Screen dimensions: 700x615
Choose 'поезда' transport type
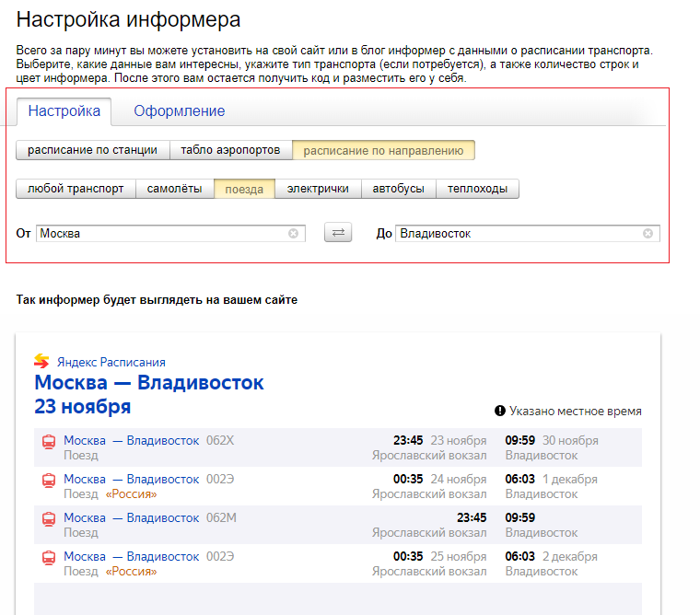coord(244,190)
